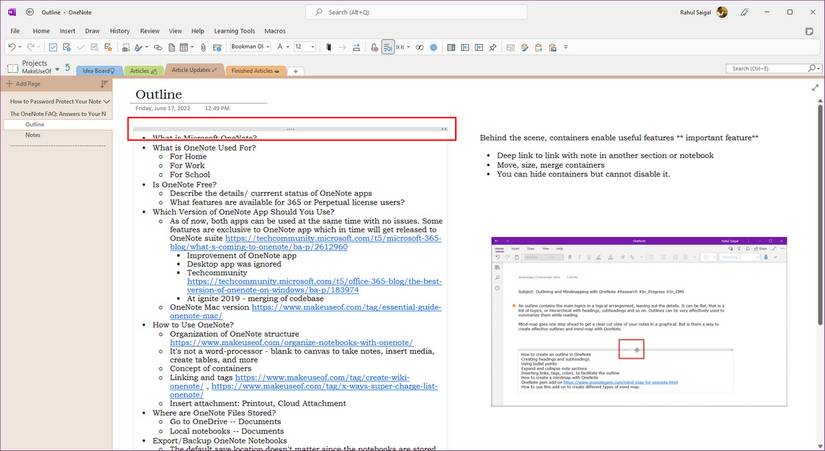Click the blank page icon in toolbar

(x=172, y=47)
